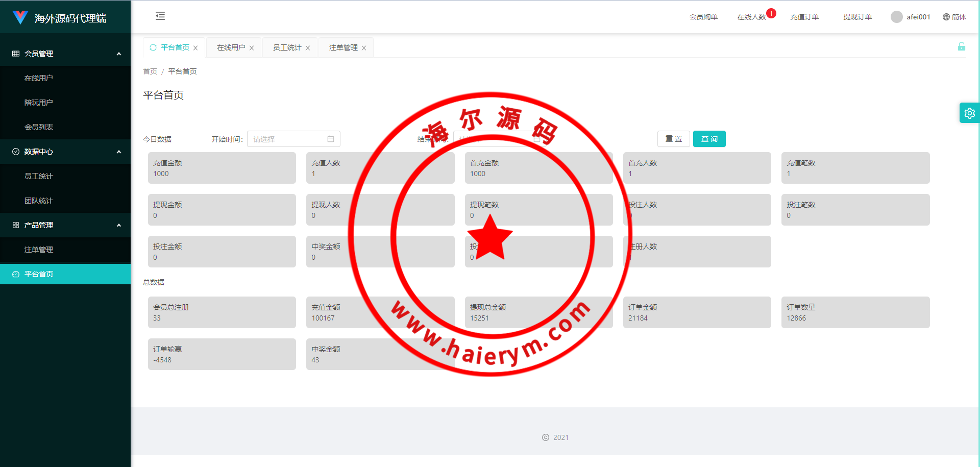Viewport: 980px width, 467px height.
Task: Click the refresh icon on 平台首页 tab
Action: tap(153, 47)
